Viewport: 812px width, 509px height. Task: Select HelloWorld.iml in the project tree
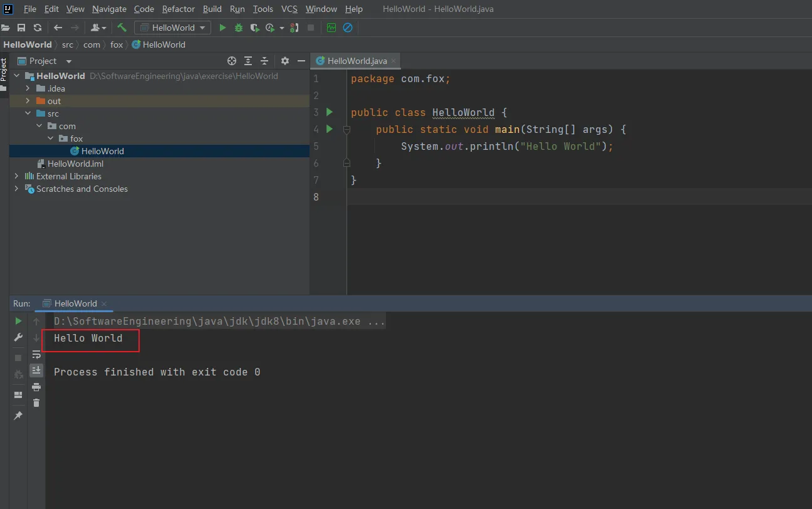pos(75,164)
